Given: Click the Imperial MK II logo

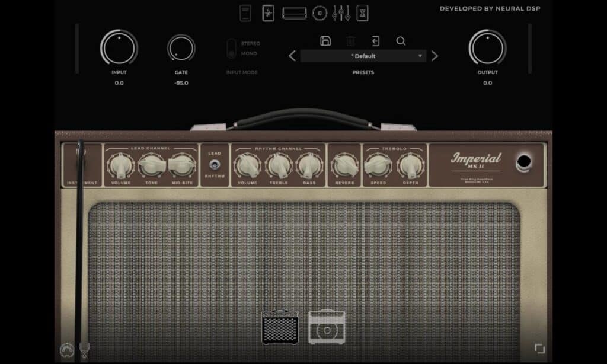Looking at the screenshot, I should (476, 160).
